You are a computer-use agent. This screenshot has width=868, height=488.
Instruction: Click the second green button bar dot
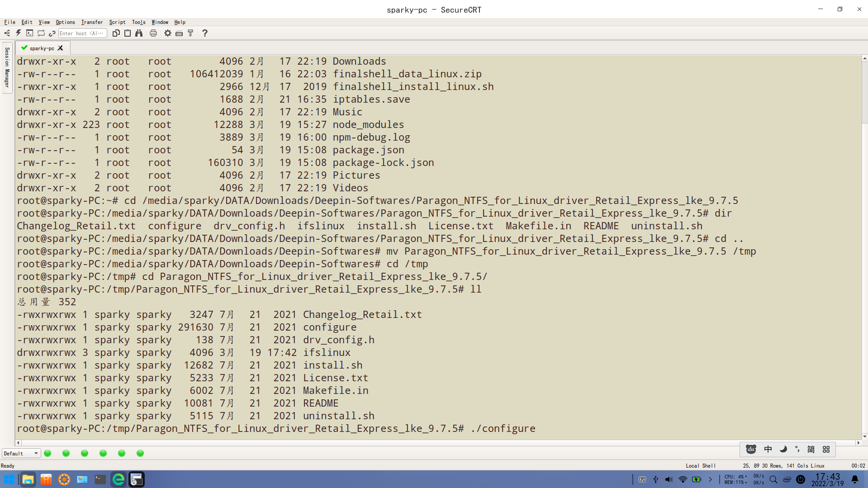pyautogui.click(x=66, y=453)
